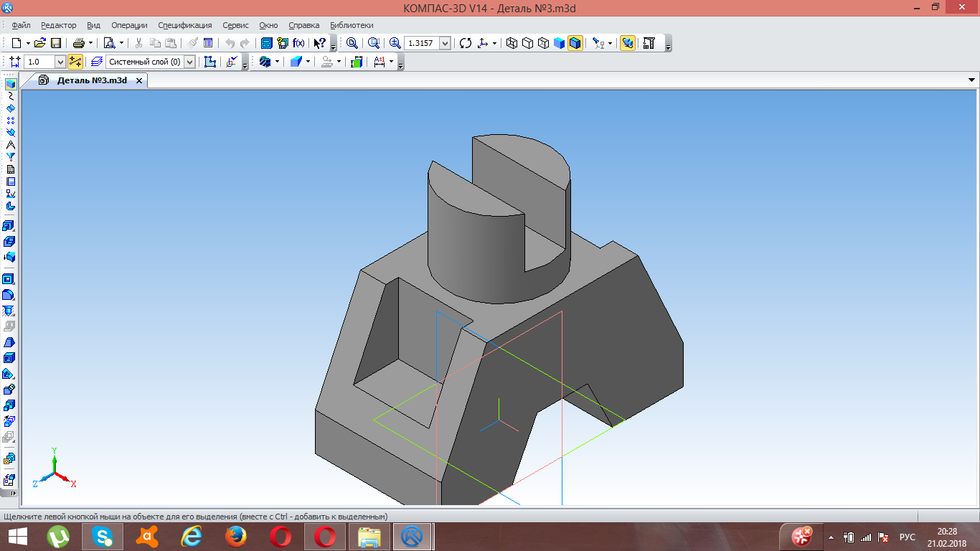
Task: Create a new document with the New icon
Action: point(17,43)
